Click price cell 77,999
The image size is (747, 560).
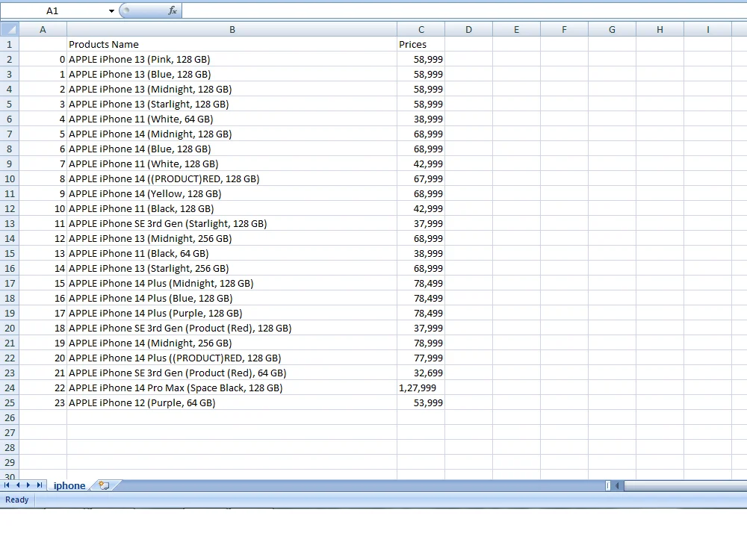coord(421,358)
